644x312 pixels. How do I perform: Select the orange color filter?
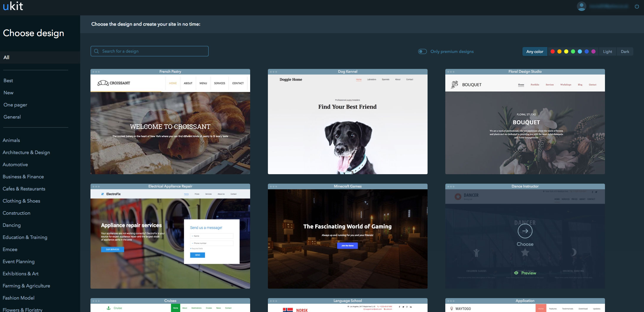coord(559,51)
